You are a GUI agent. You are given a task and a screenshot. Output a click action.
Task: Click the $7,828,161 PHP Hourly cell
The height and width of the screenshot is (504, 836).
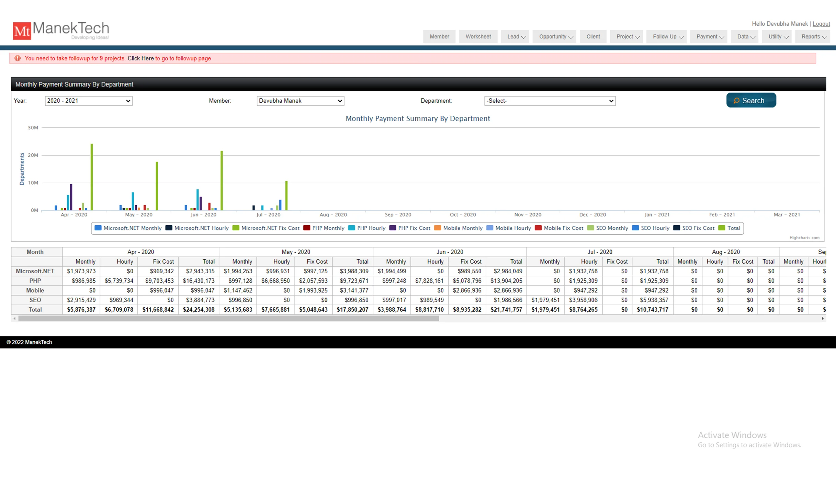tap(429, 281)
